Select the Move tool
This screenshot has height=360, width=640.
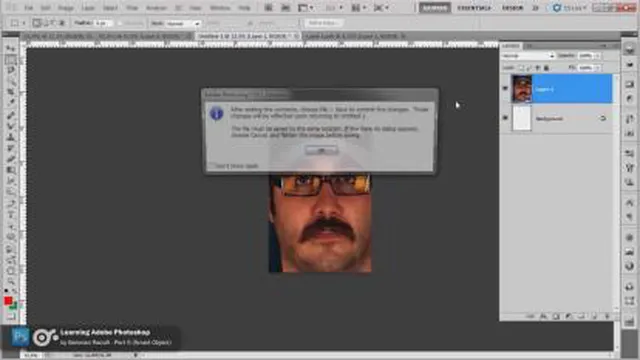pos(11,49)
